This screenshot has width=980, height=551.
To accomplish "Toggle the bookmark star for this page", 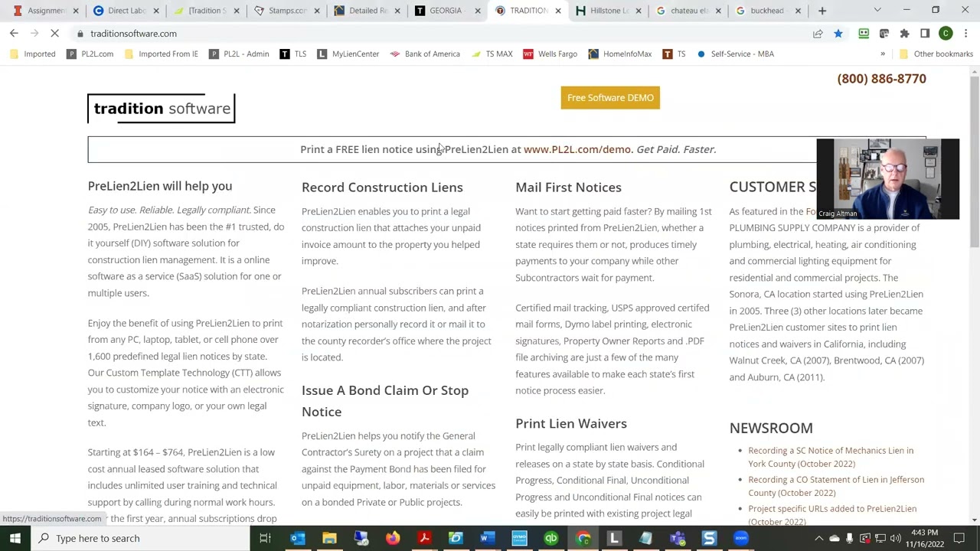I will point(838,34).
